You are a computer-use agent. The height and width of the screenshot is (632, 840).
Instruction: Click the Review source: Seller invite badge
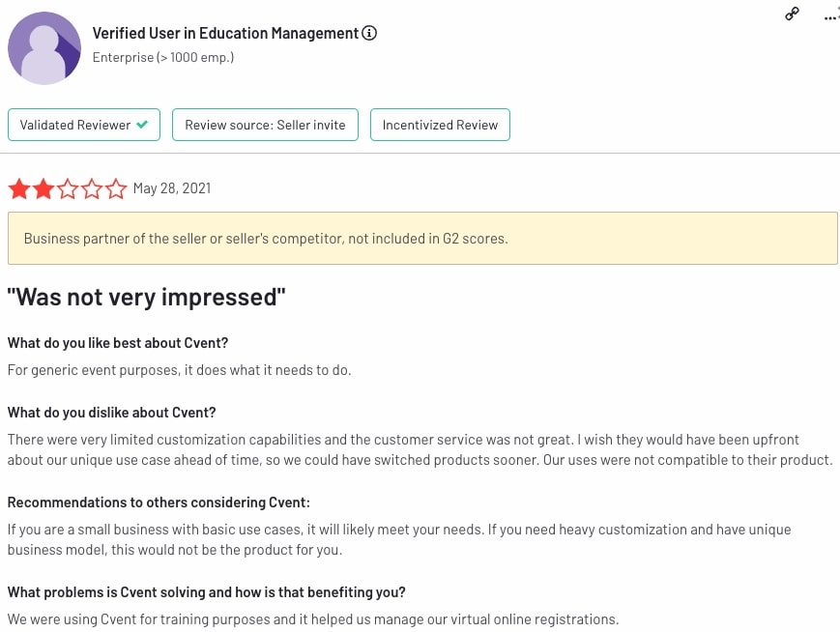tap(265, 124)
